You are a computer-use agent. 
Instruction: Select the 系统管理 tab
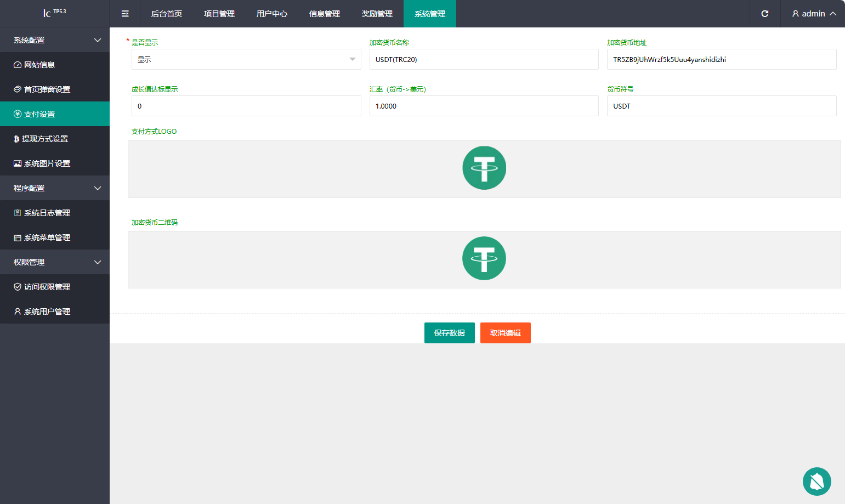(430, 14)
